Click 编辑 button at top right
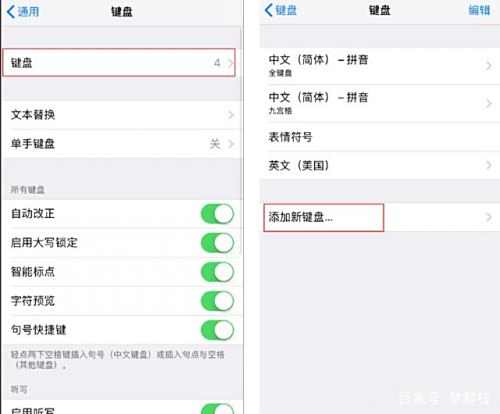This screenshot has width=500, height=414. 479,10
